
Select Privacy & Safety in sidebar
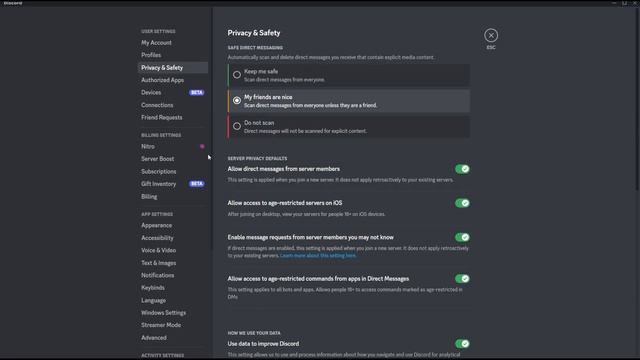pos(173,68)
